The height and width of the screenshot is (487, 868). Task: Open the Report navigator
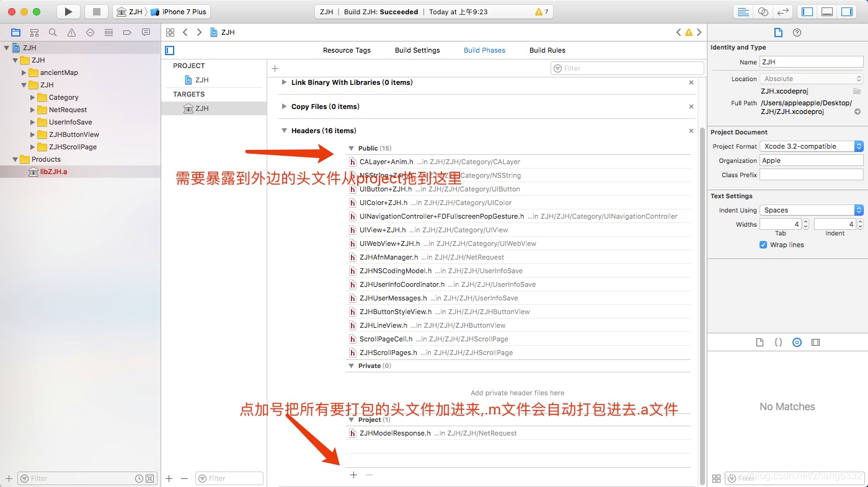(x=146, y=32)
